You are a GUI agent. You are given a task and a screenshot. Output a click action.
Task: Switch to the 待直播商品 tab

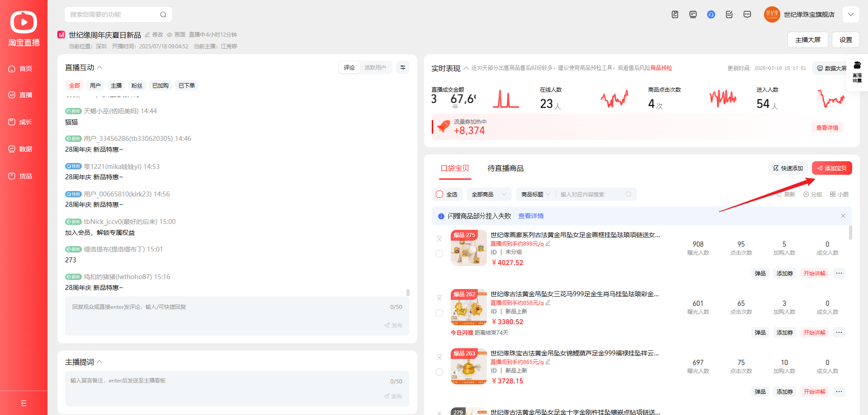click(505, 168)
